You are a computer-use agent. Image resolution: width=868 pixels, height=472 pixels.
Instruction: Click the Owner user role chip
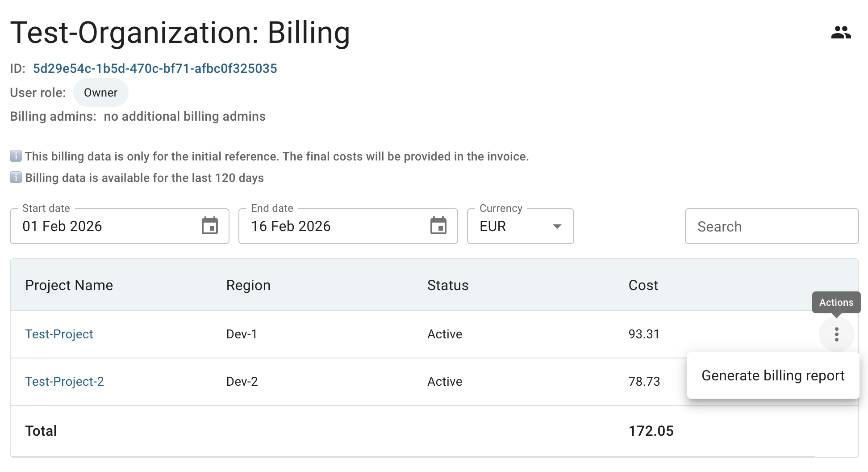point(100,93)
